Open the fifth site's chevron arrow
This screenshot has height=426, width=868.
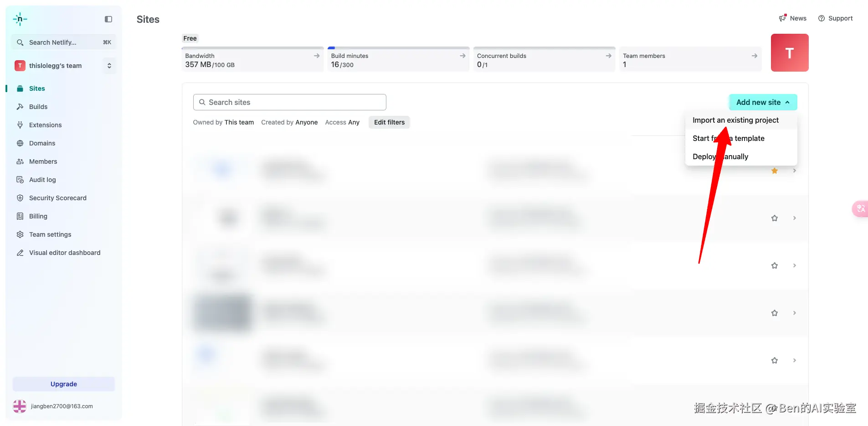click(795, 360)
